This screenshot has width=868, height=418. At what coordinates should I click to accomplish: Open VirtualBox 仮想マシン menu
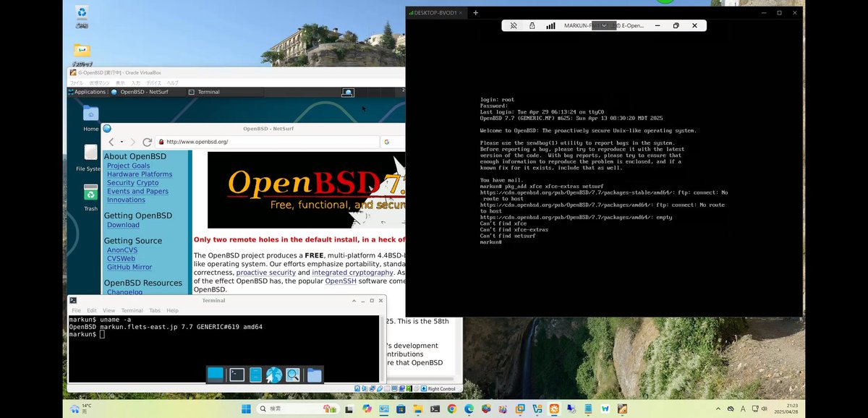98,83
